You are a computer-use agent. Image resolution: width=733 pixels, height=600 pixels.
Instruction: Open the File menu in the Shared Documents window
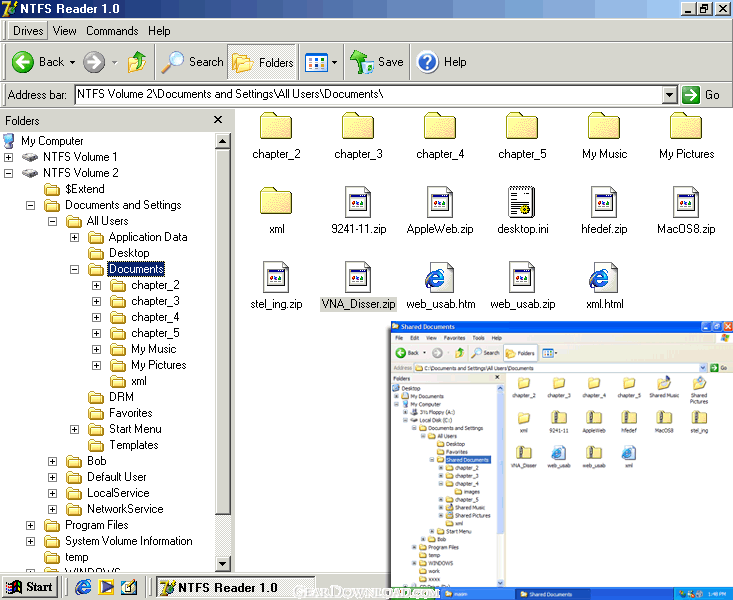(x=399, y=338)
